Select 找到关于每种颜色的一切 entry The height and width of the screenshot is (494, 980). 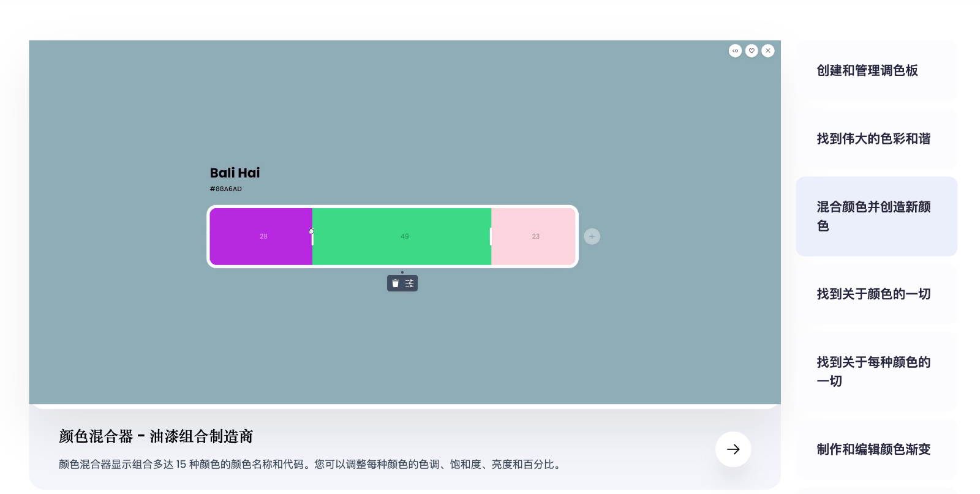873,372
